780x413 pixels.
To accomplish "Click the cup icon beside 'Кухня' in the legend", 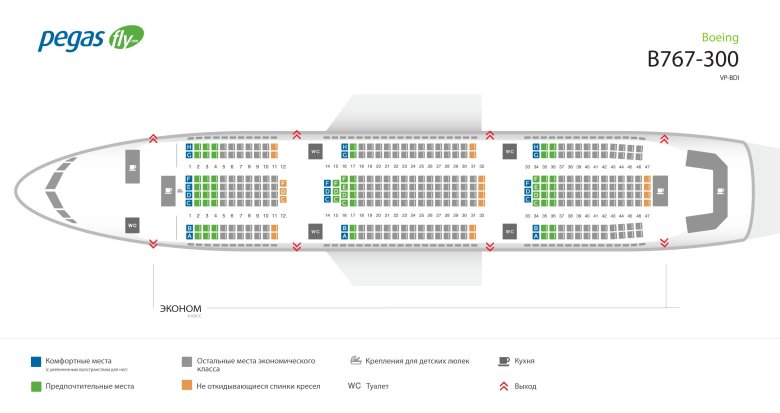I will (x=503, y=360).
